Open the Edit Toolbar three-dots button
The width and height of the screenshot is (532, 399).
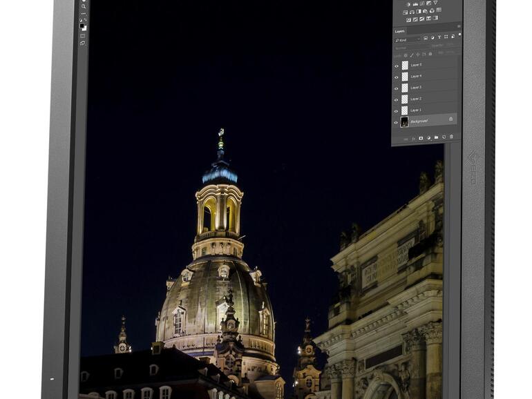pos(83,13)
